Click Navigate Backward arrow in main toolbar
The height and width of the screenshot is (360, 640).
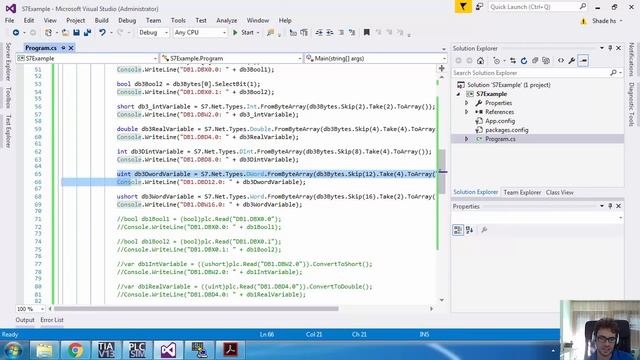pyautogui.click(x=16, y=32)
